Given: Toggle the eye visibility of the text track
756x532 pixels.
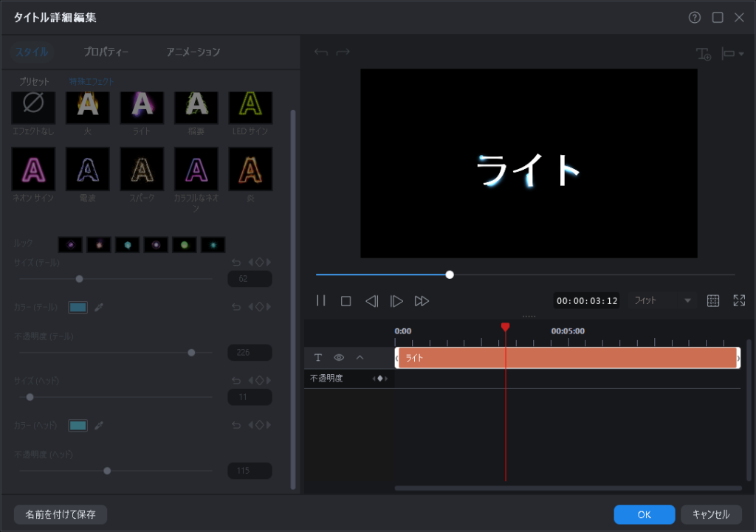Looking at the screenshot, I should tap(339, 357).
